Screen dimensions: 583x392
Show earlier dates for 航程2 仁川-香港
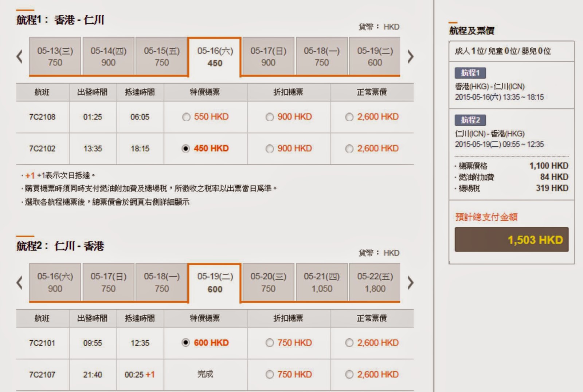20,282
